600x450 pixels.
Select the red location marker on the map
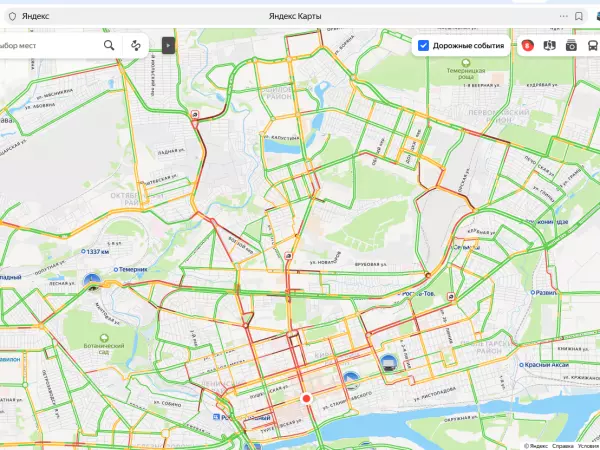(x=306, y=398)
